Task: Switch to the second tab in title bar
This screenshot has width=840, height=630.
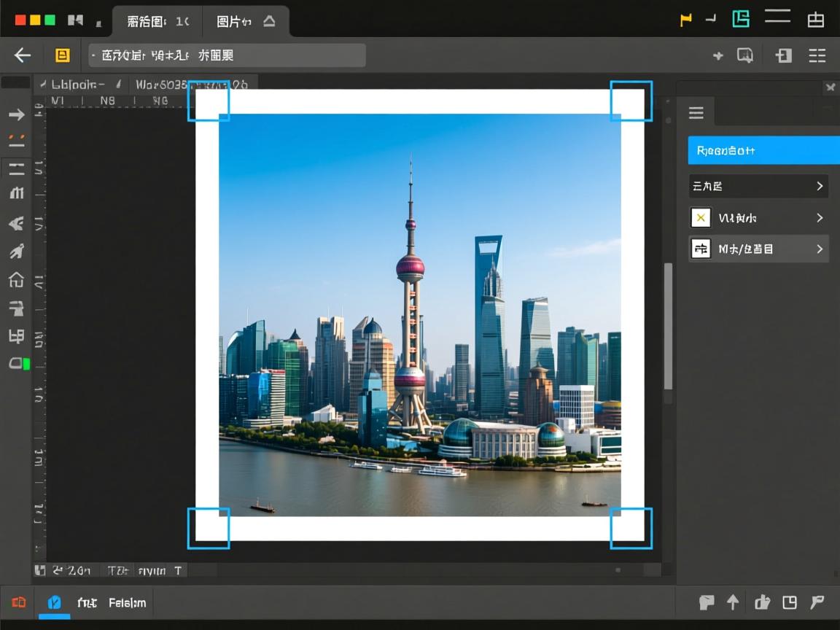Action: point(245,21)
